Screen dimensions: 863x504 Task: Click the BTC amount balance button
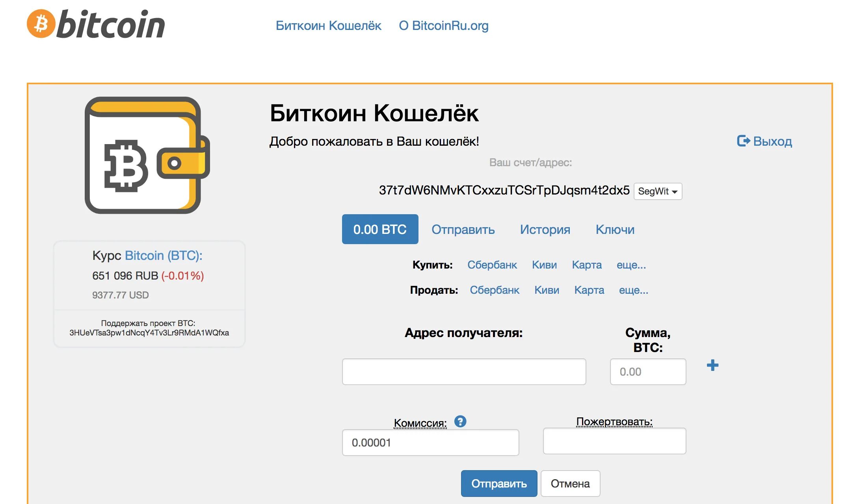click(381, 229)
